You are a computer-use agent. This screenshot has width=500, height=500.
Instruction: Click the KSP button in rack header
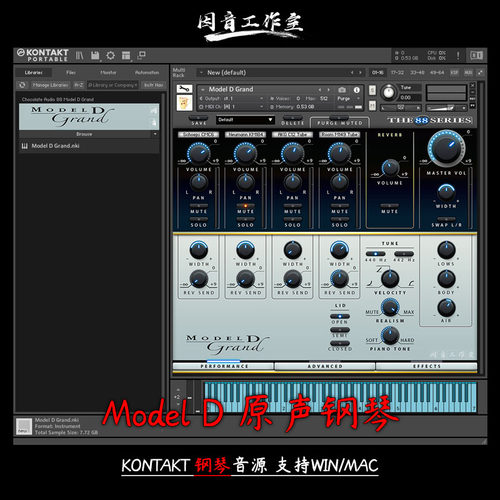click(454, 72)
